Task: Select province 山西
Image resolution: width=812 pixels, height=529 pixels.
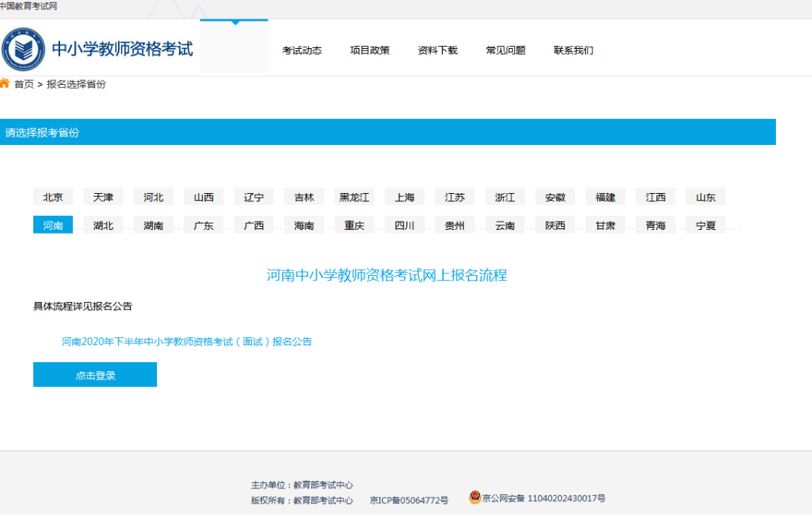Action: pos(204,197)
